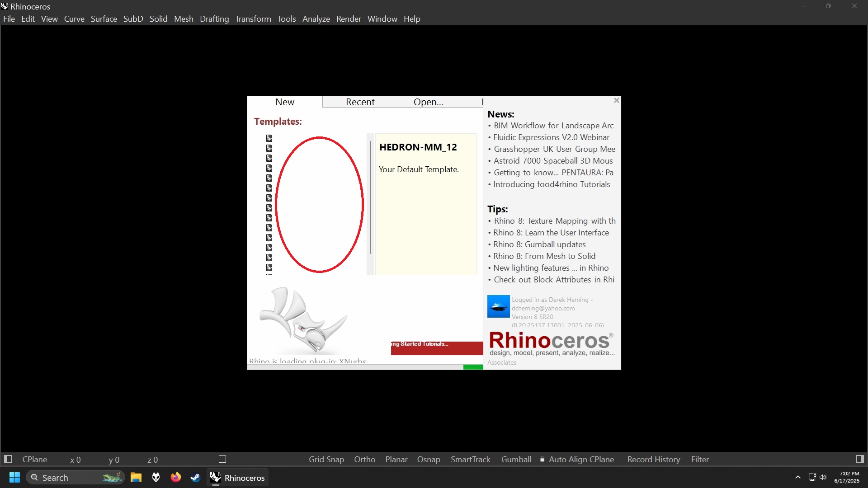Click the Open... tab
This screenshot has width=868, height=488.
pos(429,102)
